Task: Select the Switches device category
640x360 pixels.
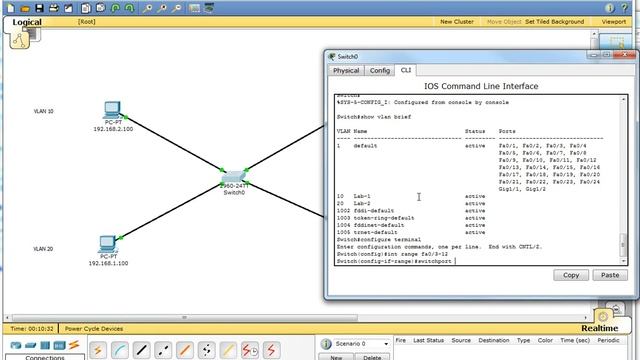Action: pos(31,345)
